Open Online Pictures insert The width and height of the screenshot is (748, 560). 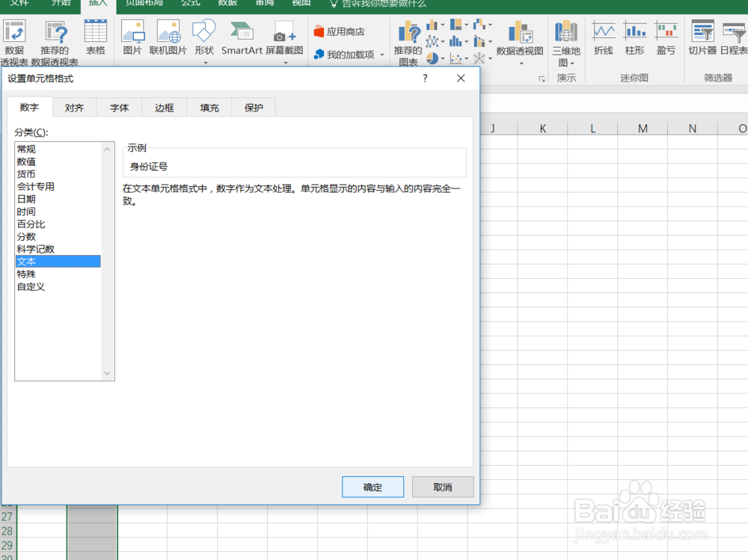pos(168,37)
